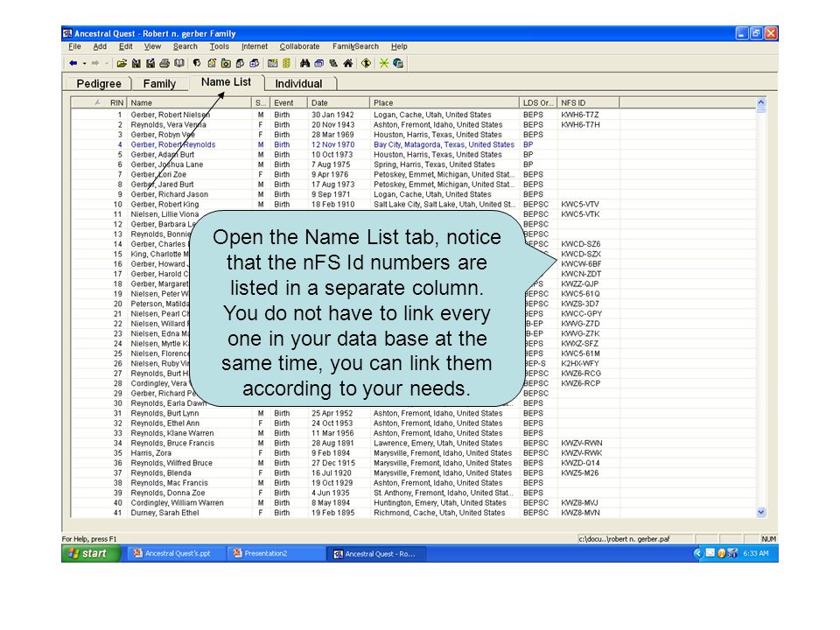
Task: Open the Internet menu
Action: tap(255, 46)
